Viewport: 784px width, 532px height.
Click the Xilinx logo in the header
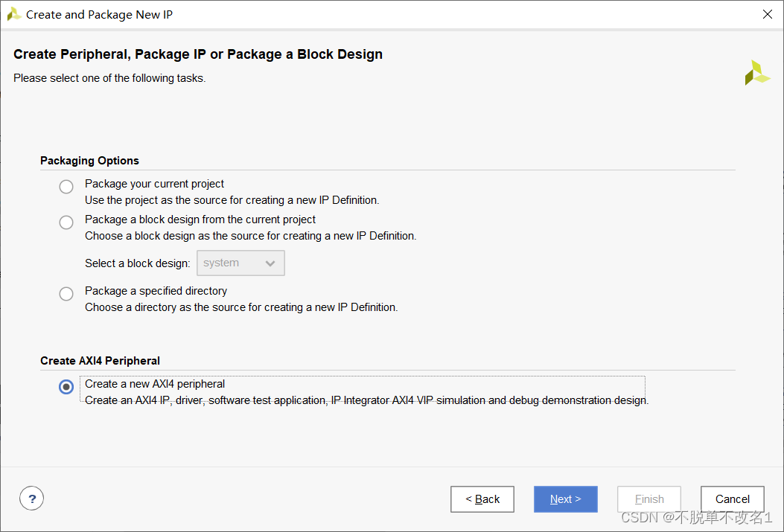pyautogui.click(x=756, y=73)
